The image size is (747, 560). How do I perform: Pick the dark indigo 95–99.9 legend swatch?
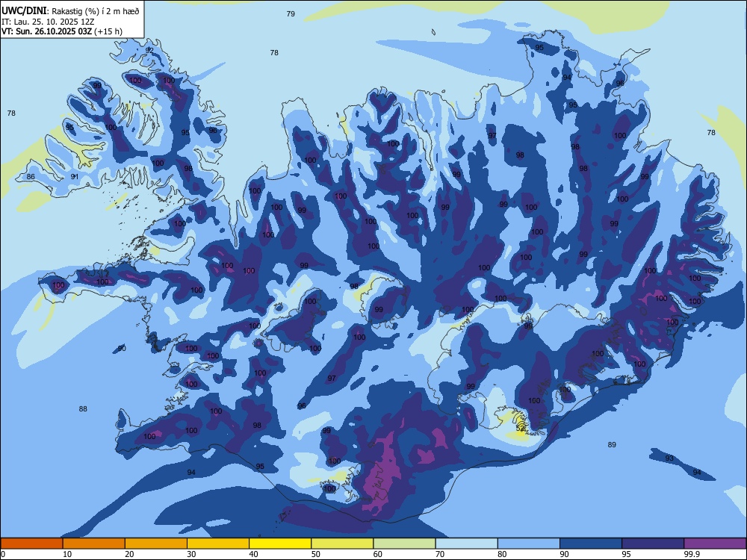tap(653, 544)
